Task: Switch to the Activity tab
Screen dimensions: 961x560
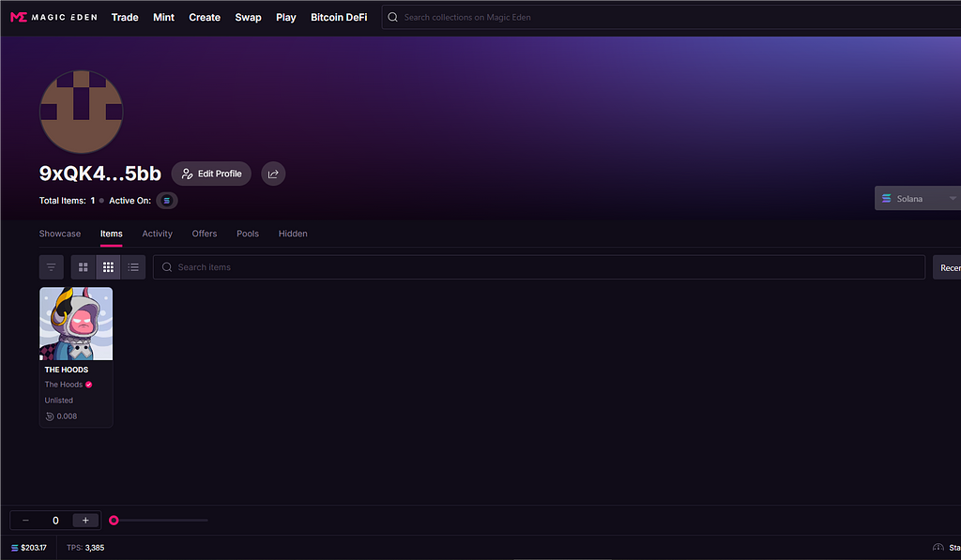Action: click(x=157, y=234)
